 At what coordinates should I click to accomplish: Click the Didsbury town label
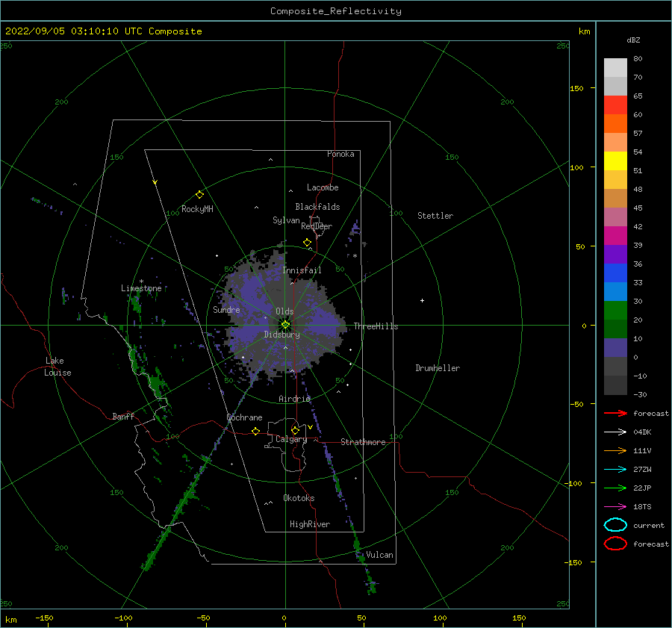tap(281, 335)
